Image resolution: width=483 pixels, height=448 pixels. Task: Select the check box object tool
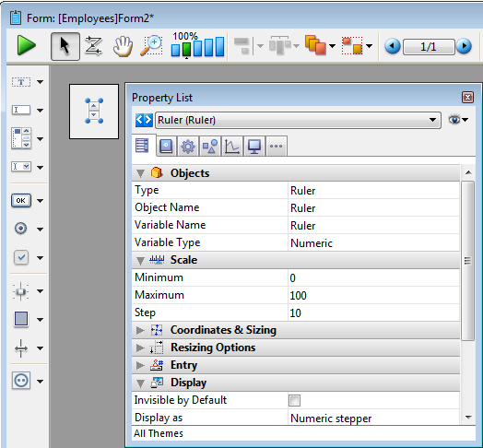21,257
